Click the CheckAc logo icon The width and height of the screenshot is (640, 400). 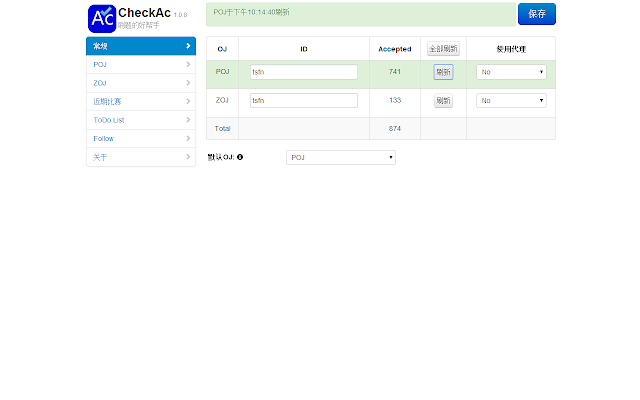pos(102,18)
